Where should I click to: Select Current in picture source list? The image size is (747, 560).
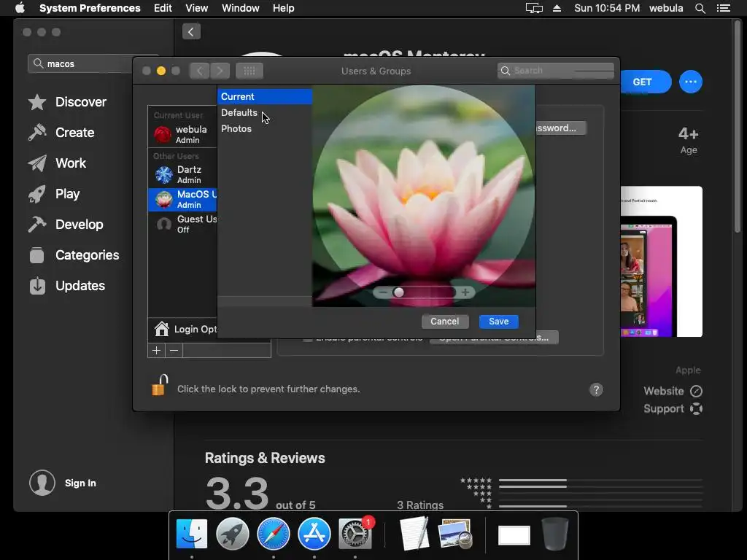point(264,97)
